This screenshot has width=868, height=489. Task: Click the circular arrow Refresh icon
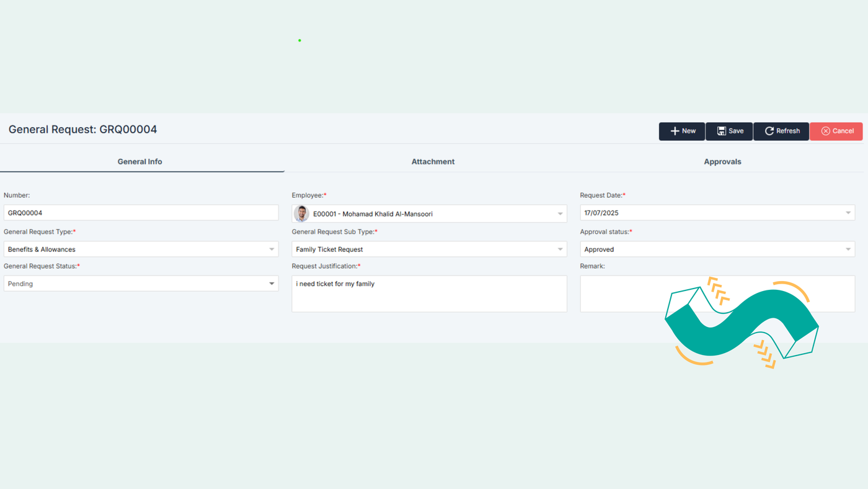point(769,131)
